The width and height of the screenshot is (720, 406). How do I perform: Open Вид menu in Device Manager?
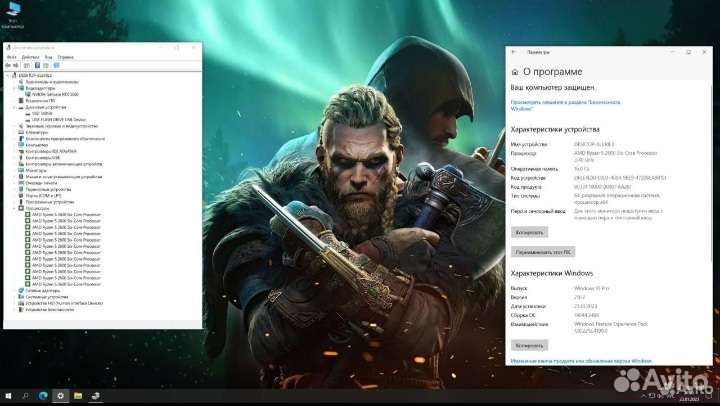pos(48,57)
